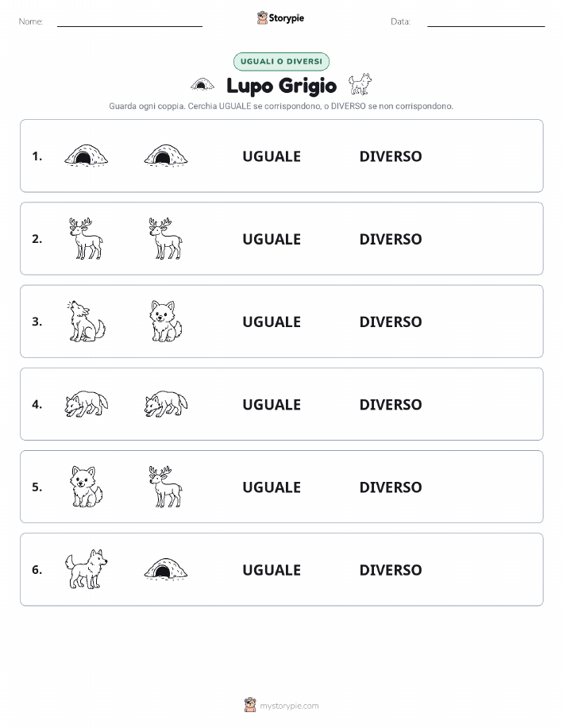
Task: Circle UGUALE in row 2
Action: click(272, 239)
